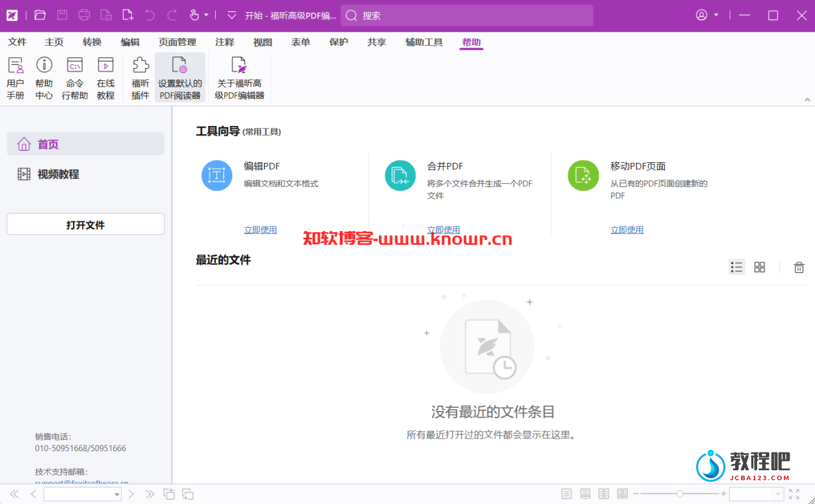Open the 帮助中心 help center
The image size is (815, 504).
pyautogui.click(x=44, y=78)
